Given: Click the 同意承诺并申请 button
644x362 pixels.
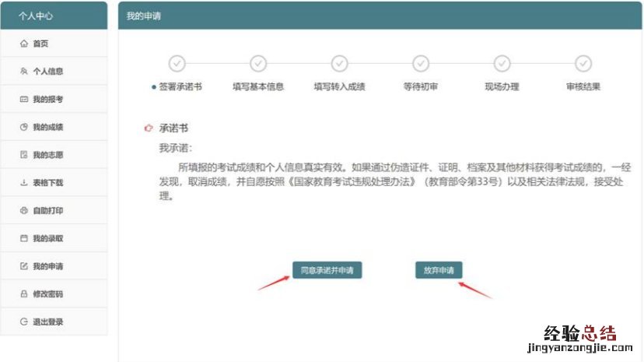Looking at the screenshot, I should [x=327, y=270].
